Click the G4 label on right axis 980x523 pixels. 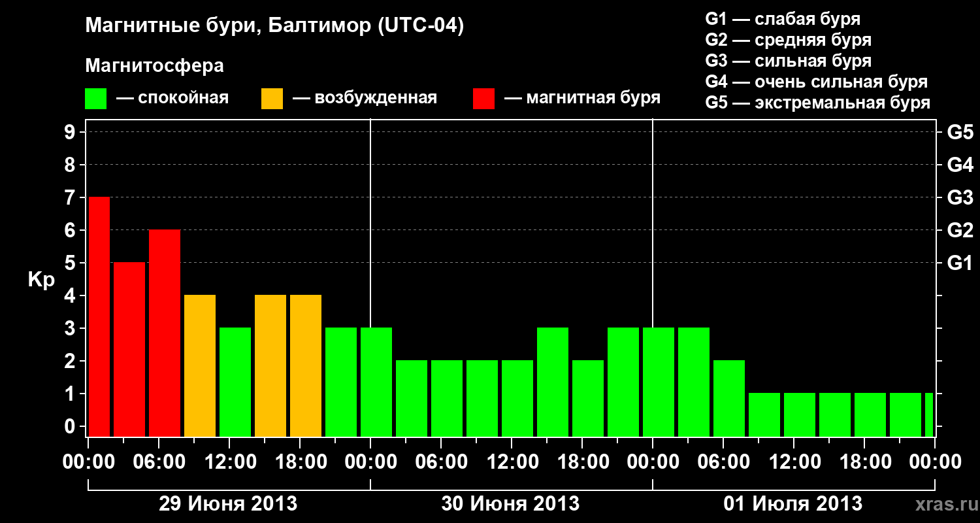coord(960,165)
